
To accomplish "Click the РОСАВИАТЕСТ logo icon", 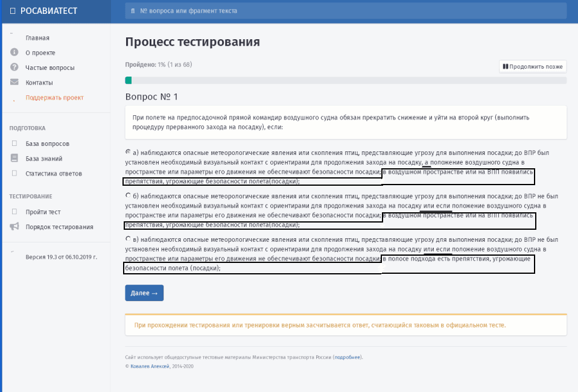I will pyautogui.click(x=13, y=11).
